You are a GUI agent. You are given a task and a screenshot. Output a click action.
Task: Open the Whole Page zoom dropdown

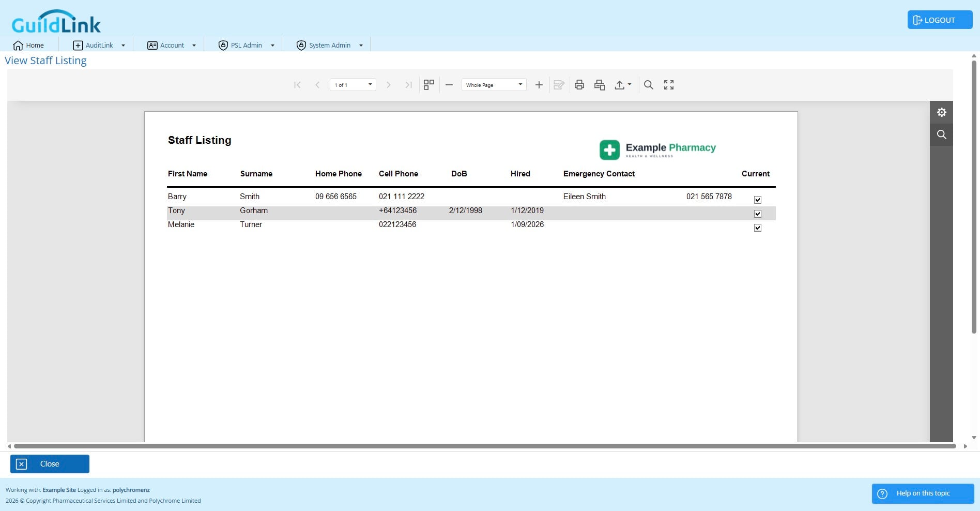click(x=494, y=85)
